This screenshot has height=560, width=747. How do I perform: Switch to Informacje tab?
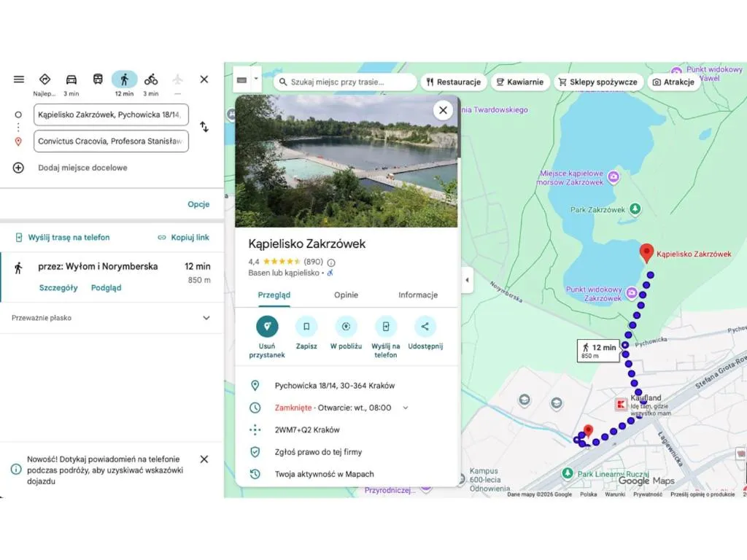point(417,295)
